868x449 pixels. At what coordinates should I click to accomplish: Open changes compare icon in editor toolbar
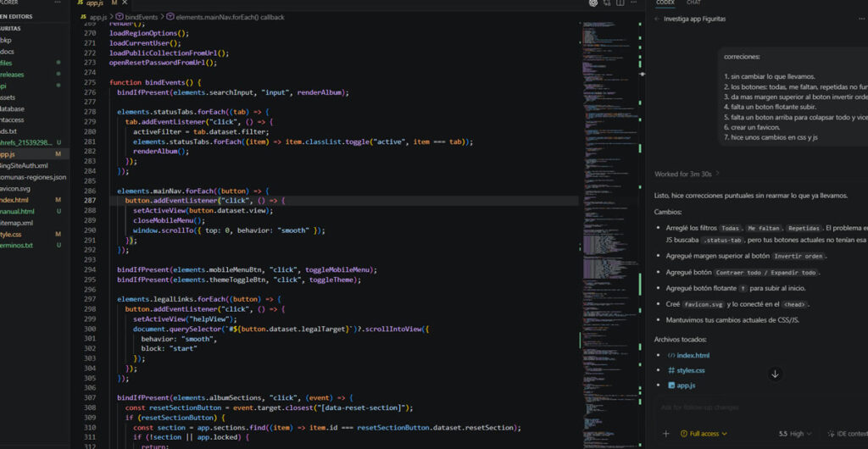pos(607,3)
